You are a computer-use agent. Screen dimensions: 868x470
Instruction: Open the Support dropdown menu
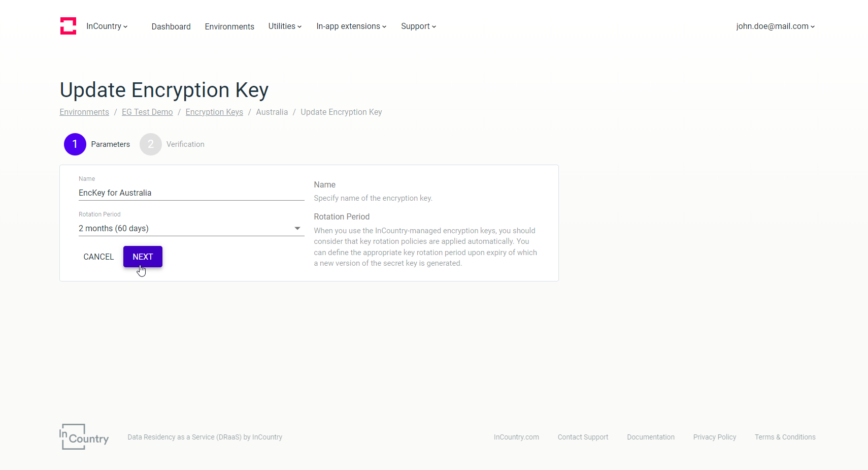coord(418,26)
